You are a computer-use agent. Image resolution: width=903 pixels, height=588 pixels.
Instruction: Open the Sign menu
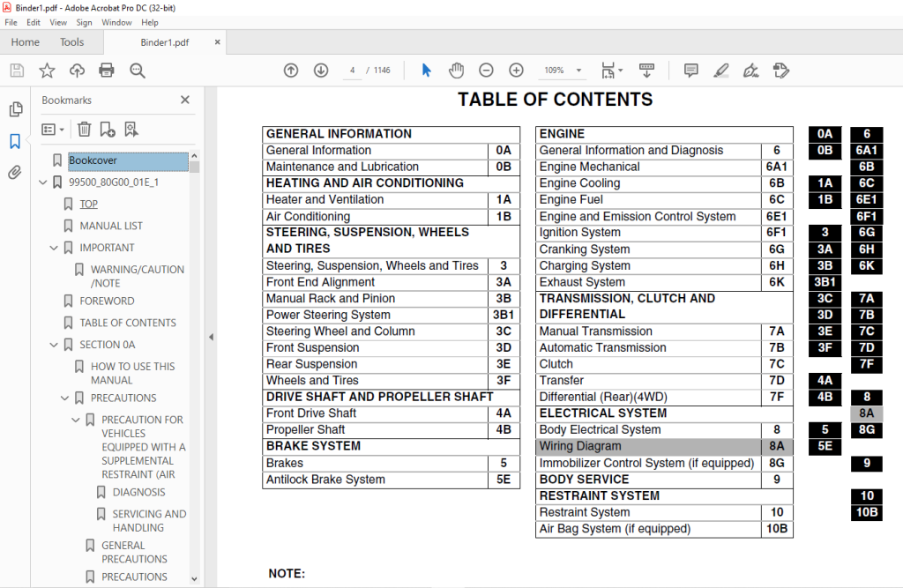pos(84,22)
